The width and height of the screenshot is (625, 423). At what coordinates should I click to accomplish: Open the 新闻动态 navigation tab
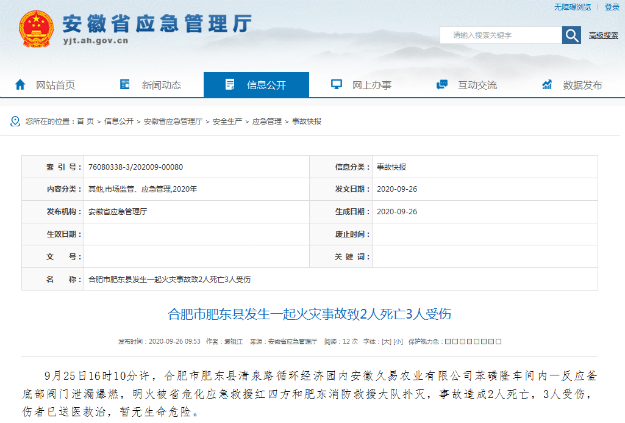tap(161, 85)
